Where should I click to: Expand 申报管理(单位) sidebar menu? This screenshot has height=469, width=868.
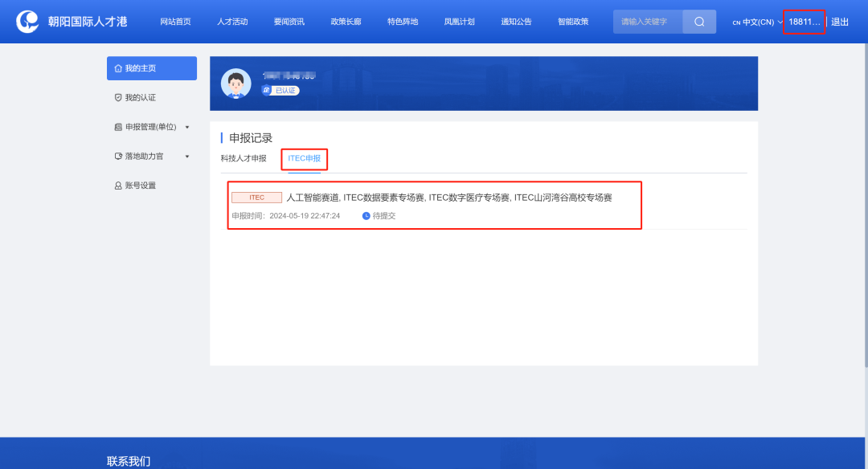point(152,127)
